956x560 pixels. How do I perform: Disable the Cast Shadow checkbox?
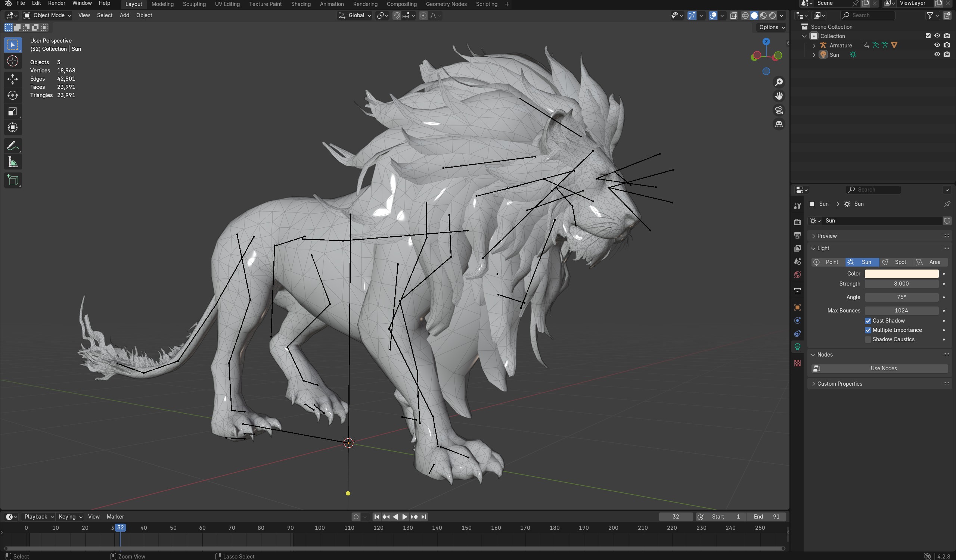pyautogui.click(x=868, y=321)
